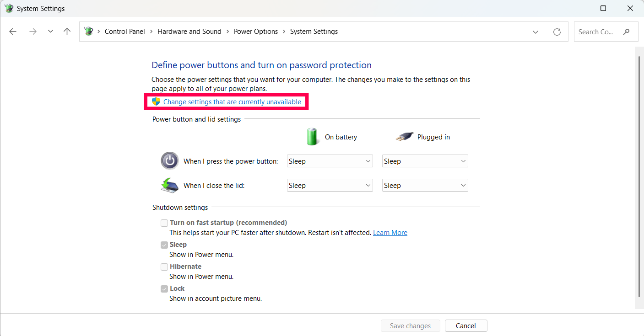
Task: Go back using the back arrow
Action: (13, 32)
